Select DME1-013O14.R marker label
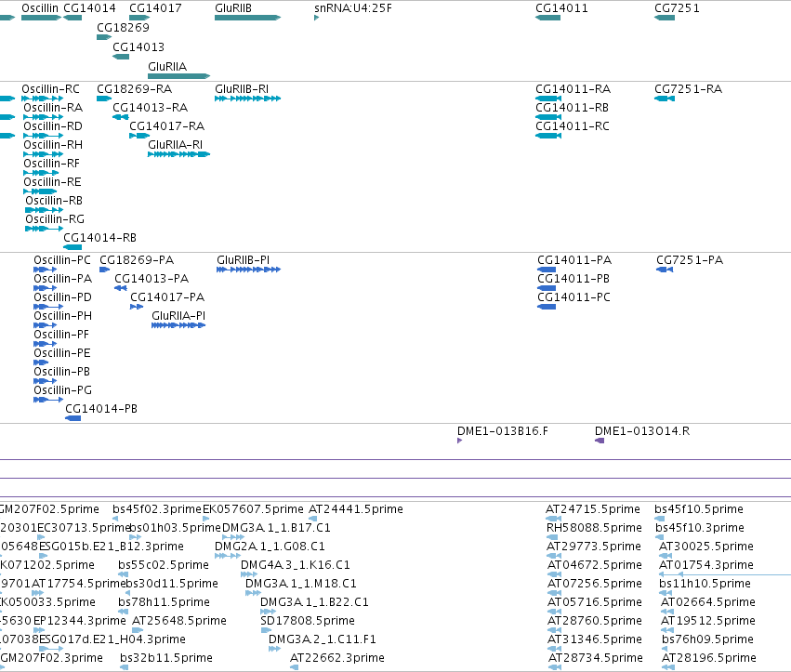This screenshot has height=672, width=791. (642, 431)
